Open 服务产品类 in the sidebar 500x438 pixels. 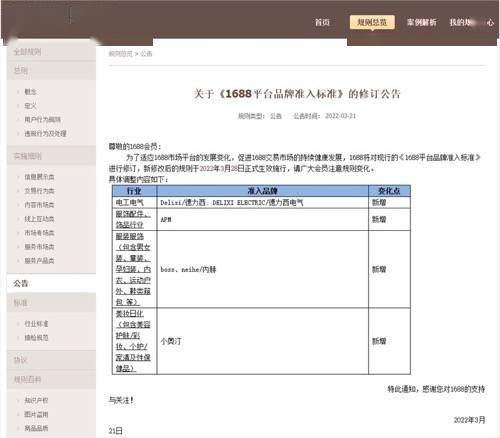pos(39,261)
